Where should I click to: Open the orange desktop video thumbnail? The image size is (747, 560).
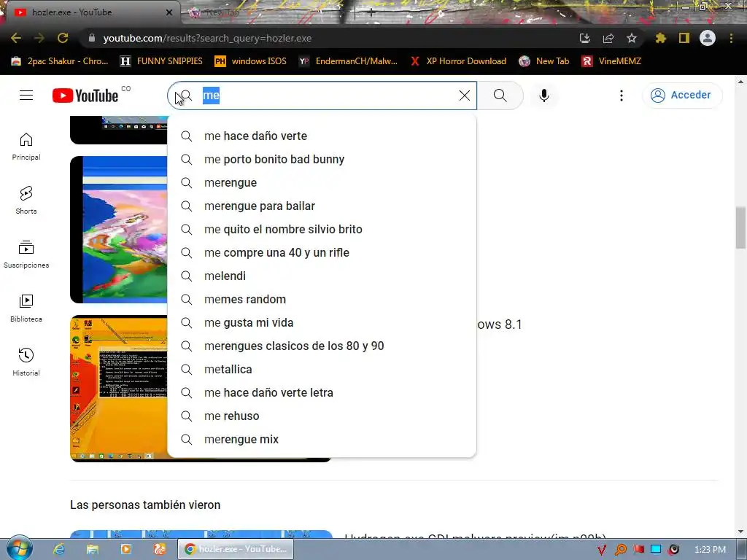pyautogui.click(x=119, y=388)
